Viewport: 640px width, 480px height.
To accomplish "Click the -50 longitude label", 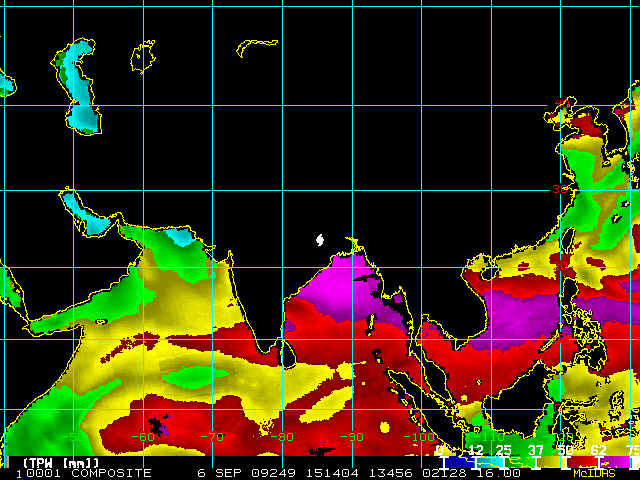I will coord(74,437).
